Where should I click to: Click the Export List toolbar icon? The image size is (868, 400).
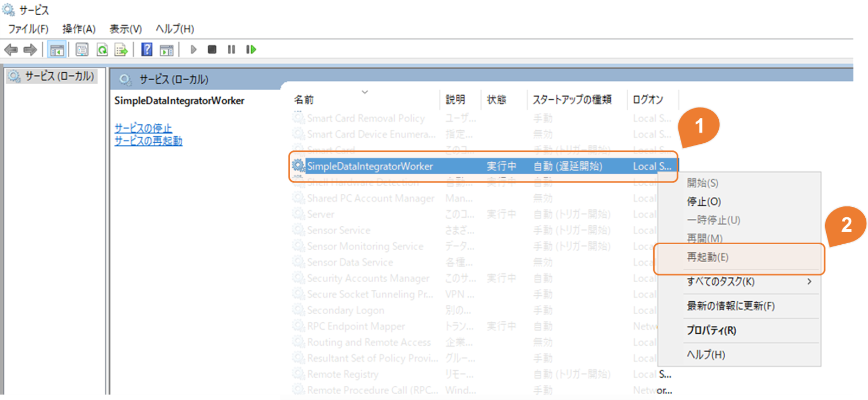(x=121, y=50)
